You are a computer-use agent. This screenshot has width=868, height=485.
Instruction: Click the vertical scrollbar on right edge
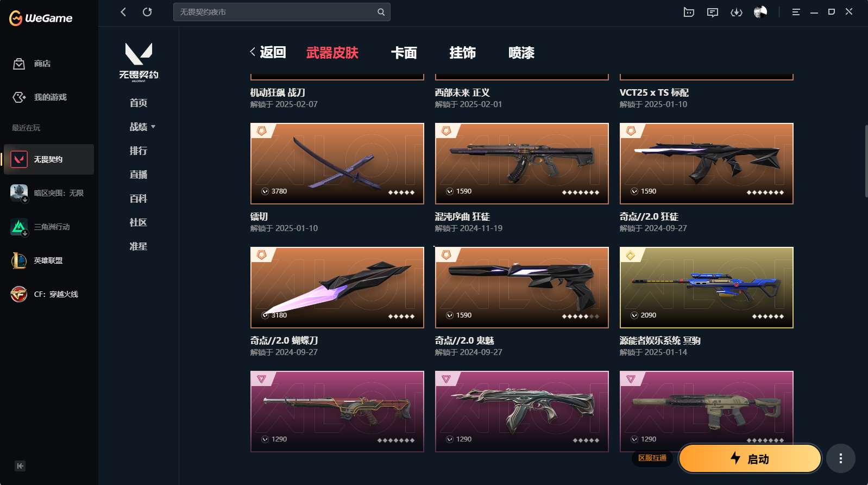[x=866, y=161]
